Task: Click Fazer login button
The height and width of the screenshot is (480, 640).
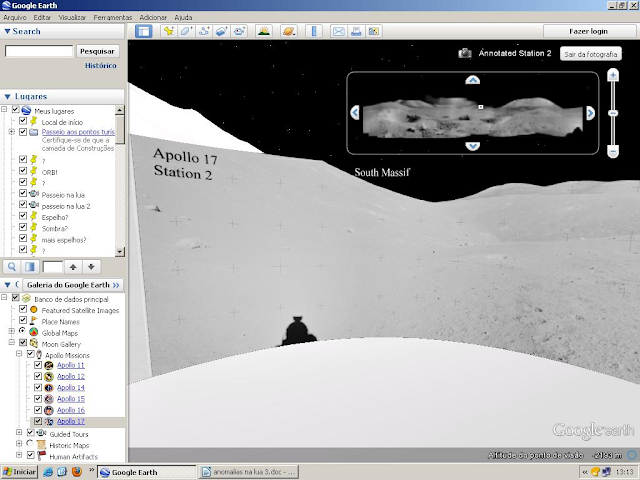Action: pos(588,31)
